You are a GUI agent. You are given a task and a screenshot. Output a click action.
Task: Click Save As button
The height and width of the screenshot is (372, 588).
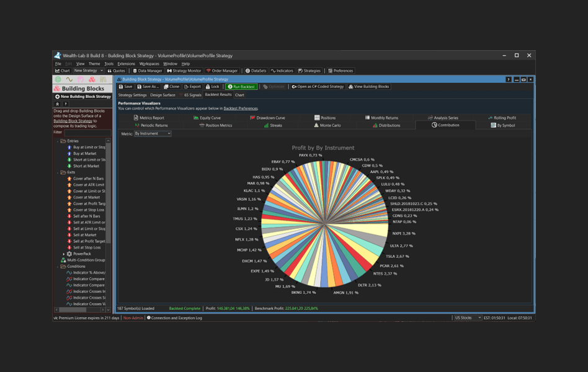pos(148,87)
